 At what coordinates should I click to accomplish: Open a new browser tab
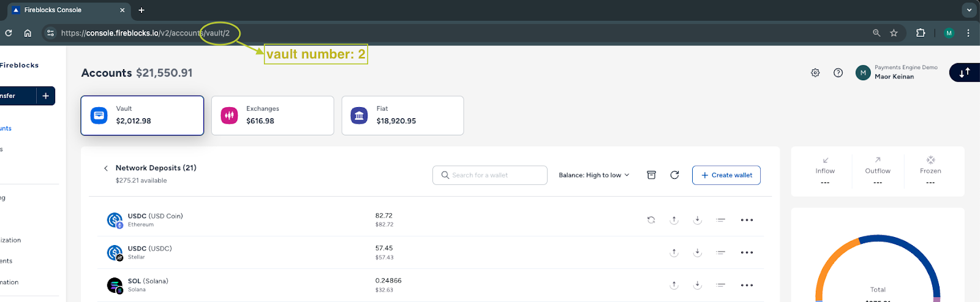[141, 10]
